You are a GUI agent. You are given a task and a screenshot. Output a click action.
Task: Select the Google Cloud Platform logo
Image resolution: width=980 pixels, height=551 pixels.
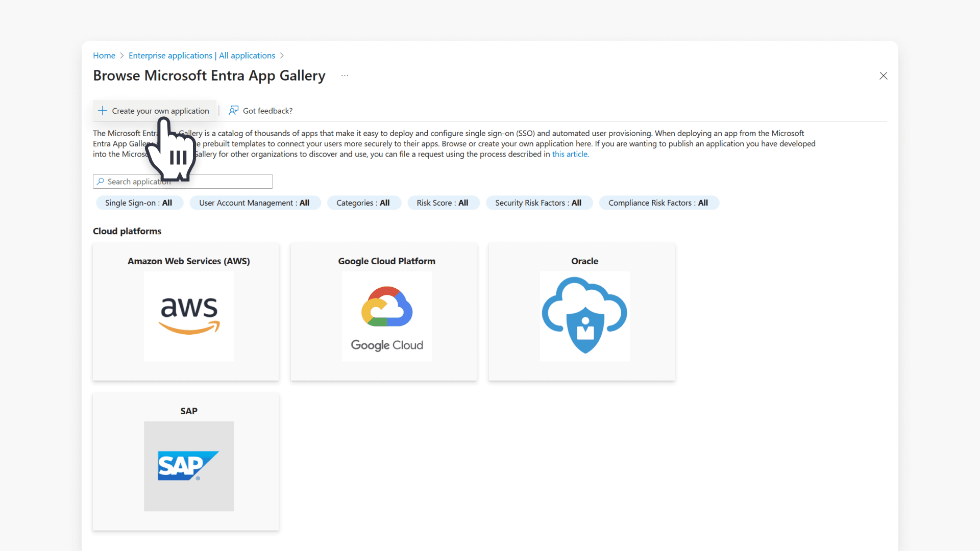[386, 316]
